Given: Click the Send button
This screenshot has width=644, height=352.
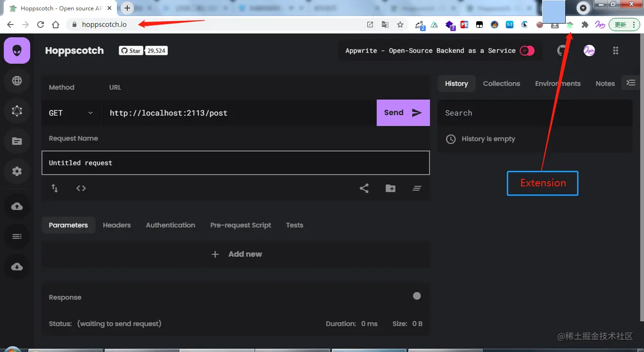Looking at the screenshot, I should click(x=403, y=113).
